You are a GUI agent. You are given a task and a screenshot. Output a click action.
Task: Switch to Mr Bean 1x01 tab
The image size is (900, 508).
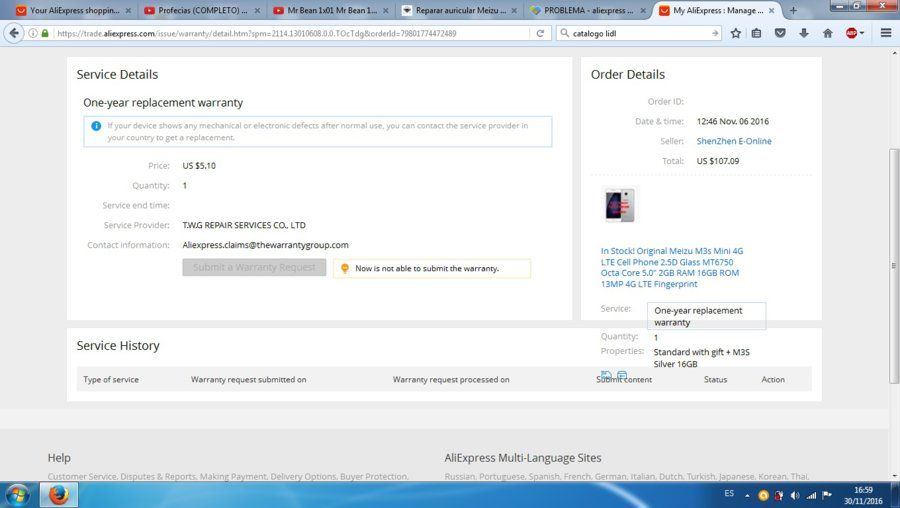pyautogui.click(x=331, y=10)
